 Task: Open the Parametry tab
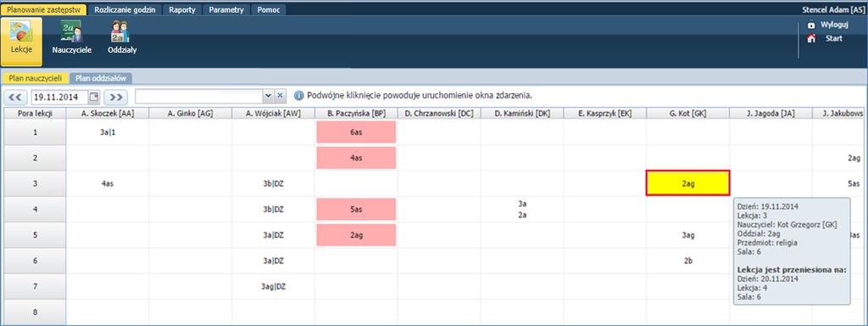coord(226,10)
